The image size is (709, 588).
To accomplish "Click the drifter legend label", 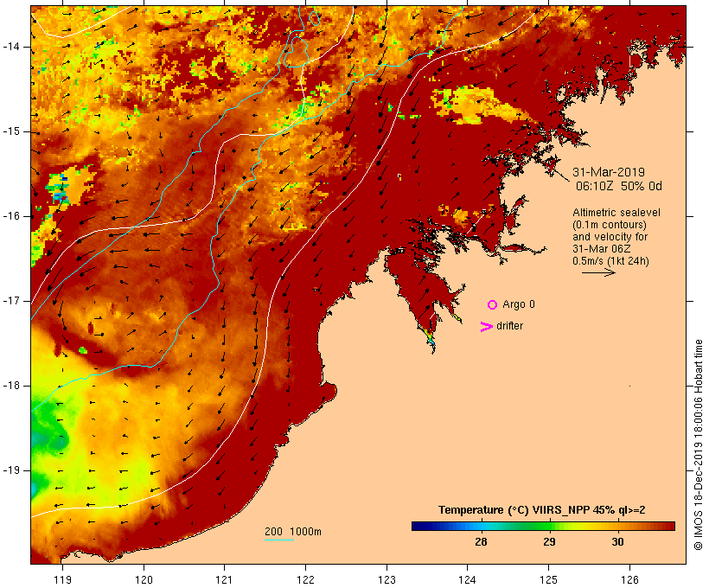I will tap(509, 326).
